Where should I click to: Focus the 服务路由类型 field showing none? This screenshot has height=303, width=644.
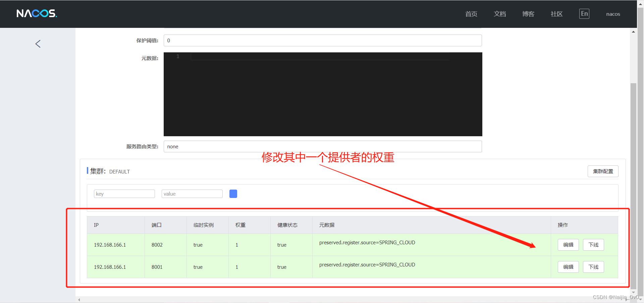point(323,146)
